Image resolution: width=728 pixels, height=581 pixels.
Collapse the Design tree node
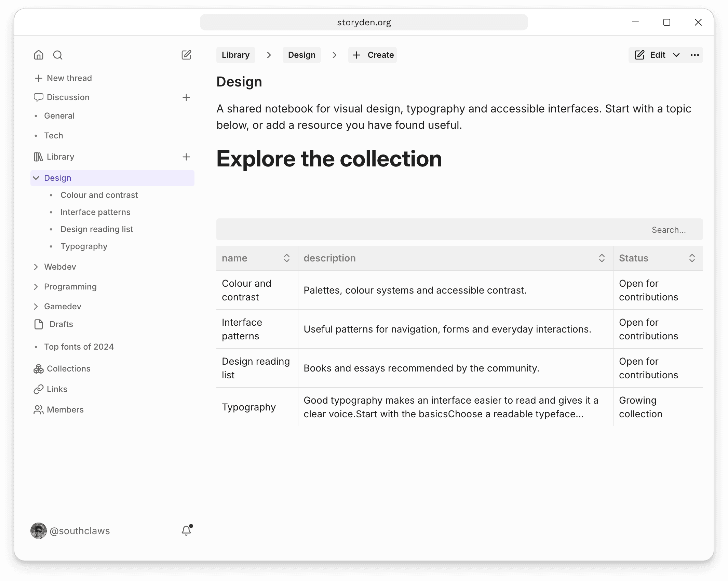click(x=36, y=178)
